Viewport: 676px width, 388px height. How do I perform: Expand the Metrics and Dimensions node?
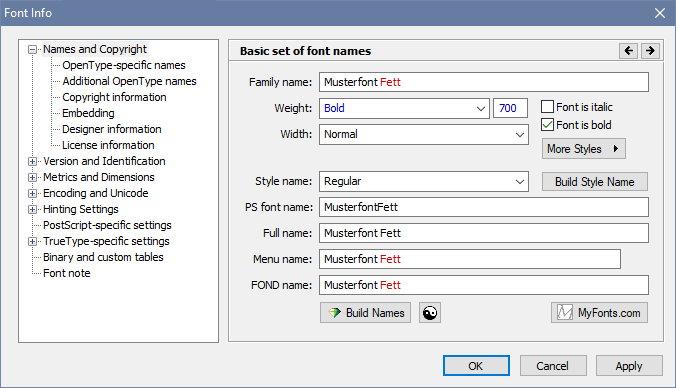tap(32, 178)
